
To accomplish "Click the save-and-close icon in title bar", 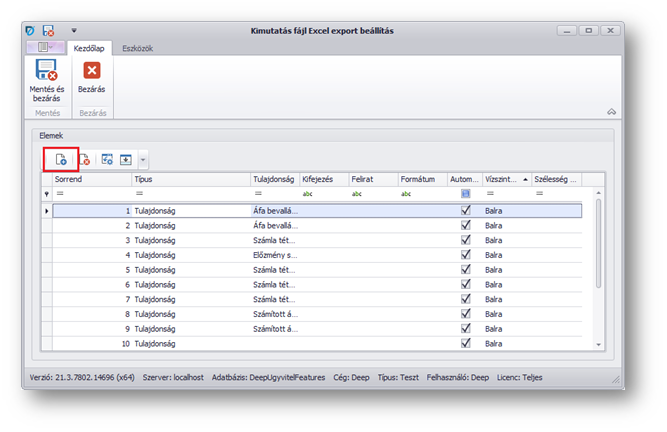I will (x=48, y=31).
